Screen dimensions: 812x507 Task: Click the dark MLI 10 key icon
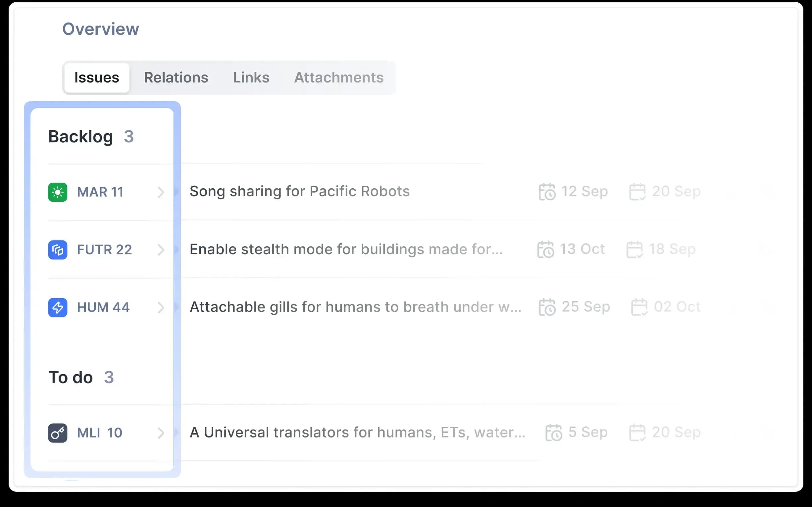[57, 433]
